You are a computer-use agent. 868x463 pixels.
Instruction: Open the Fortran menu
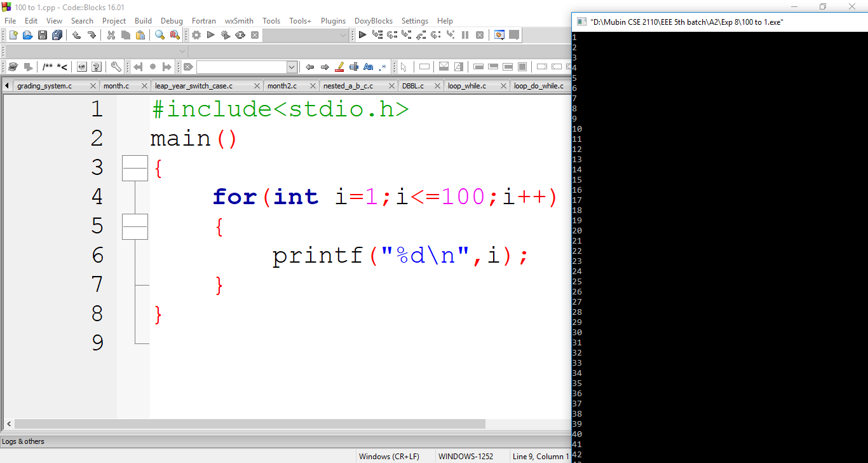pos(203,20)
